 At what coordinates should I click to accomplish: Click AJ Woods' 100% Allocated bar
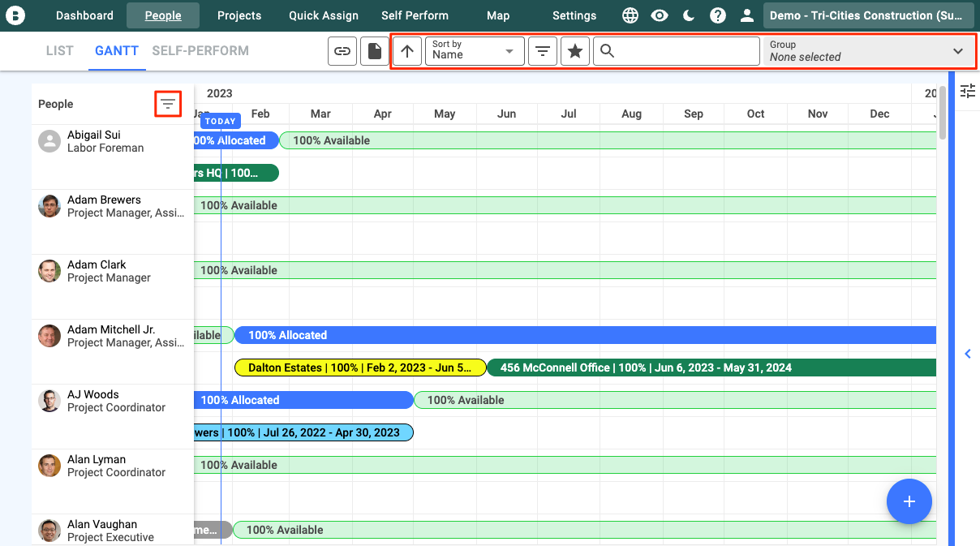point(304,400)
